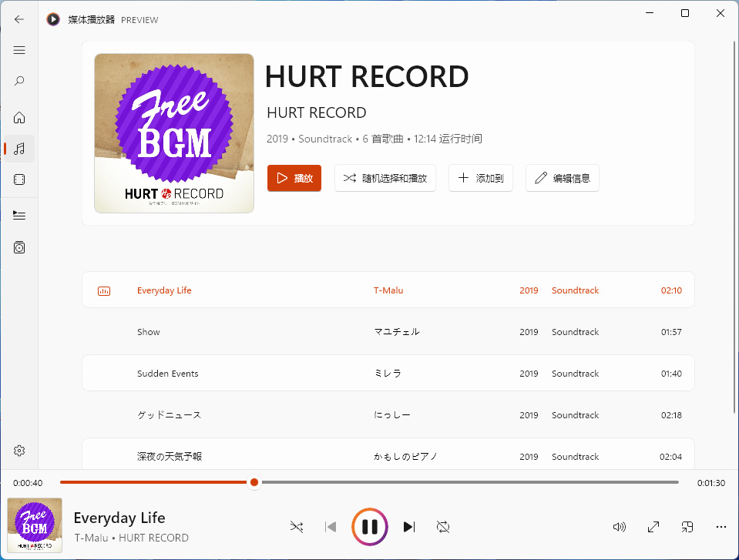Select the Sudden Events track
Viewport: 739px width, 560px height.
click(x=388, y=373)
